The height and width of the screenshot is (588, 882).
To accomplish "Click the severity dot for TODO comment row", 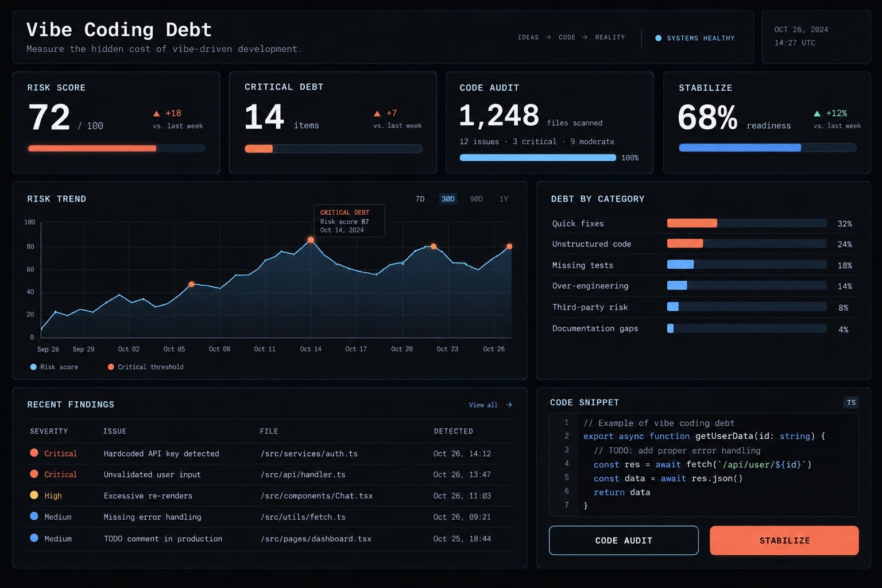I will click(34, 538).
